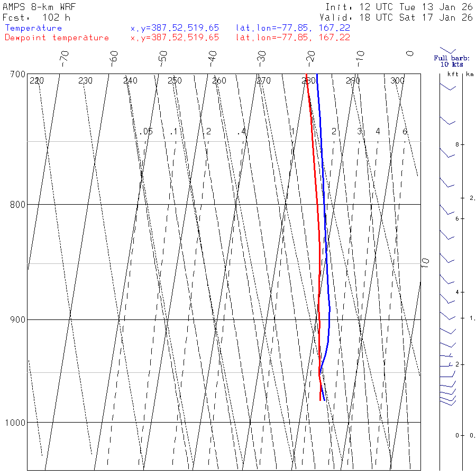Screen dimensions: 476x476
Task: Click the 250 potential temperature label
Action: point(175,80)
